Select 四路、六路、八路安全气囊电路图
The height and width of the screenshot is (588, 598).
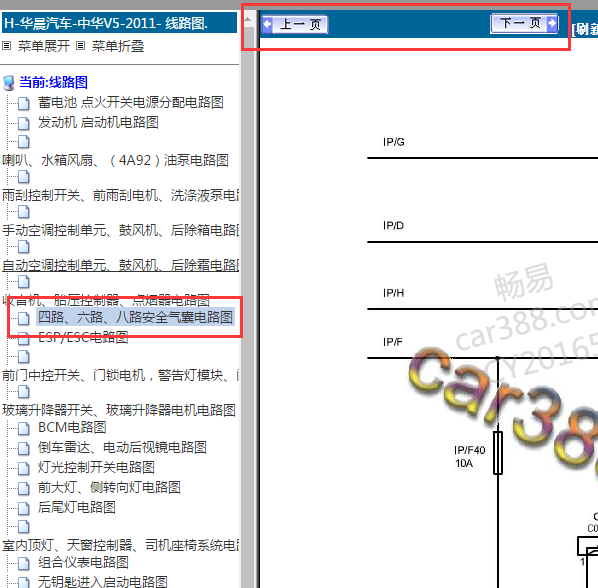tap(135, 317)
